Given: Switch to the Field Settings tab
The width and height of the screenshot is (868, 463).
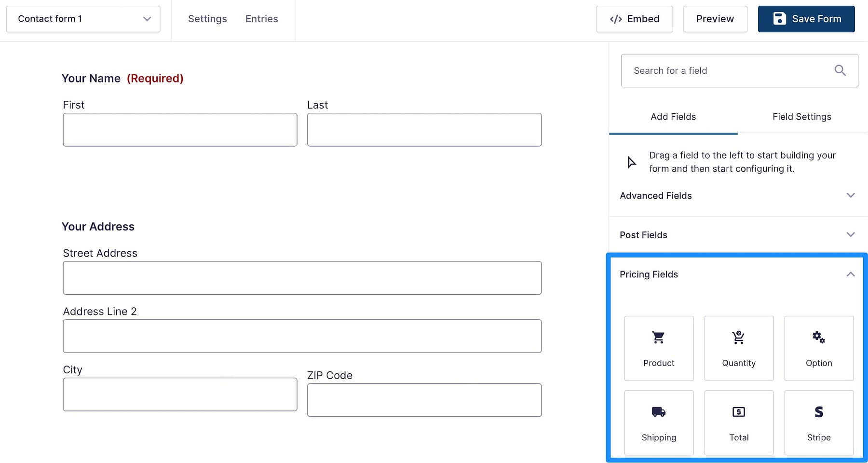Looking at the screenshot, I should (x=801, y=116).
